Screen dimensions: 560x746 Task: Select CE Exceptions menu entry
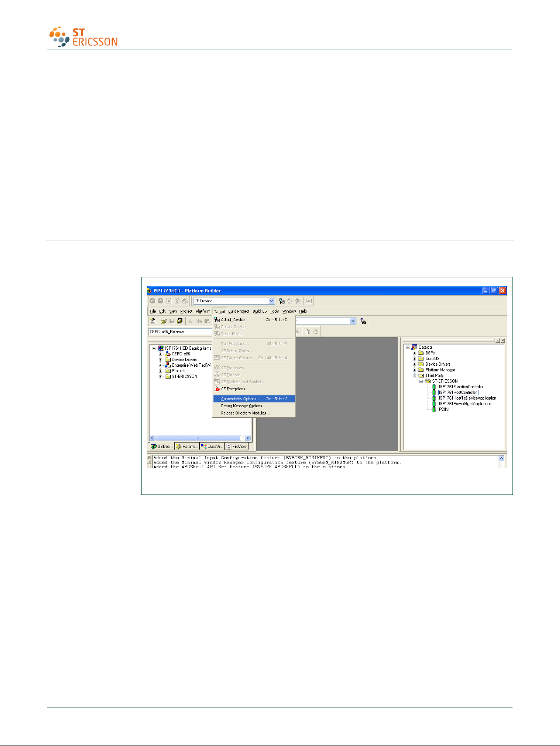(x=254, y=389)
